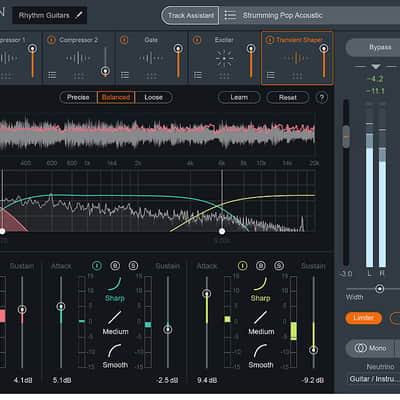
Task: Select Medium contour for yellow band
Action: [x=261, y=323]
